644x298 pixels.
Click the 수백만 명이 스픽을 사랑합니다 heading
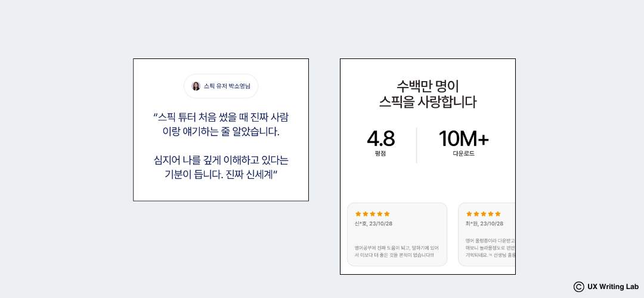point(428,94)
